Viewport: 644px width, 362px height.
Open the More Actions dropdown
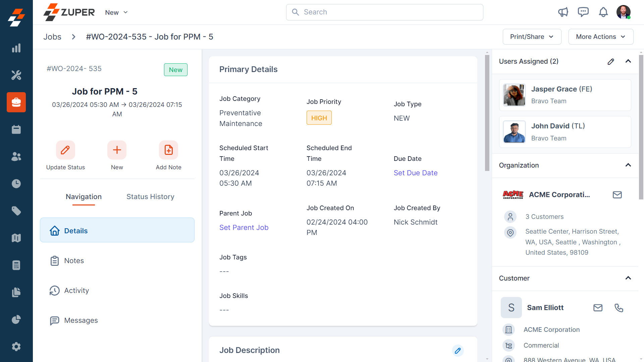601,37
